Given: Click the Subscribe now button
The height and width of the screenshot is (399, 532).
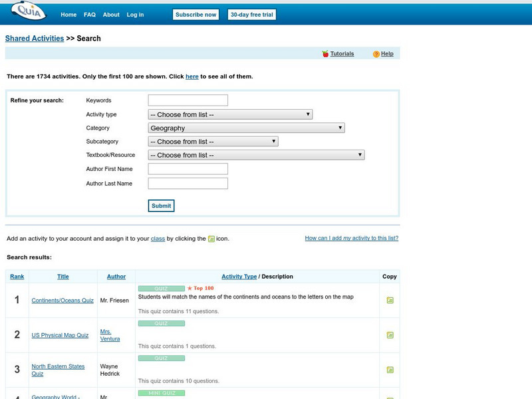Looking at the screenshot, I should pos(196,13).
